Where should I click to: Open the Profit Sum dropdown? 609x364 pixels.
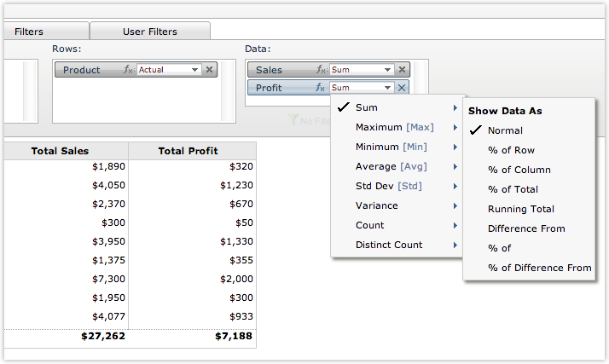(388, 87)
